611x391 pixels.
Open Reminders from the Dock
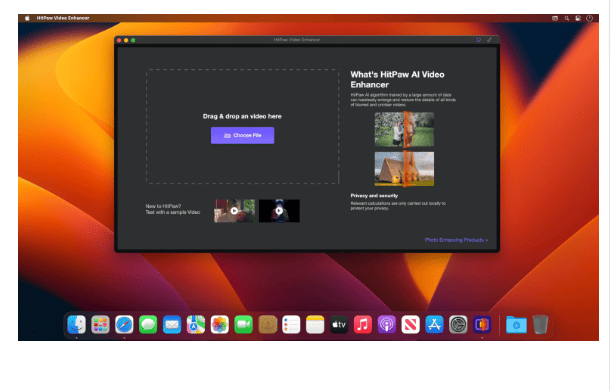291,324
